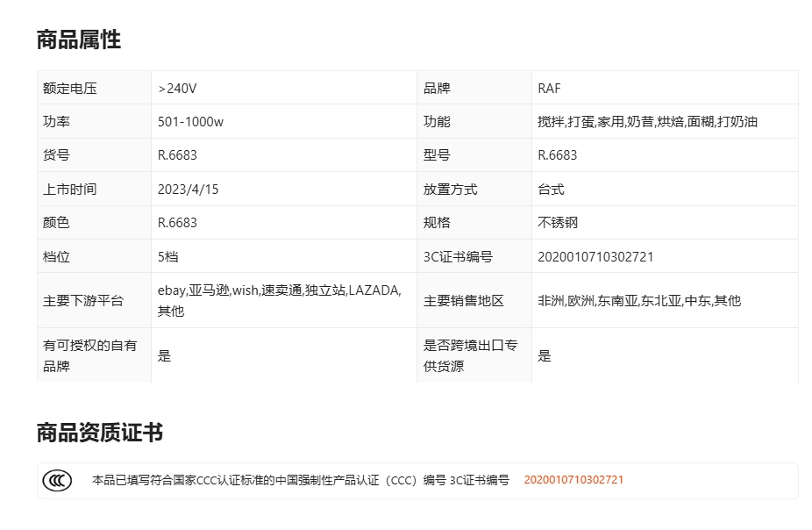Click the downstream platforms list starting with ebay

pyautogui.click(x=279, y=300)
